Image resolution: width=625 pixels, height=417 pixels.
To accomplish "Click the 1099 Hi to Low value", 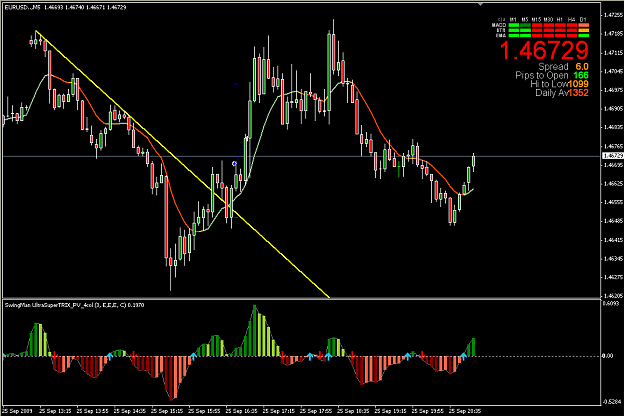I will (578, 84).
